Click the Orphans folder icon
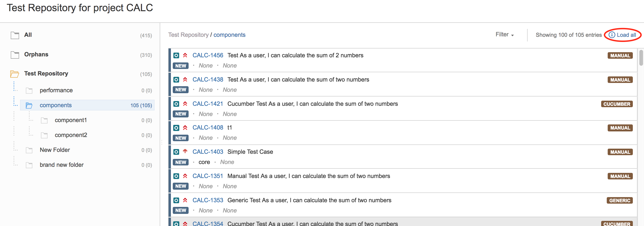This screenshot has width=644, height=226. click(x=15, y=55)
